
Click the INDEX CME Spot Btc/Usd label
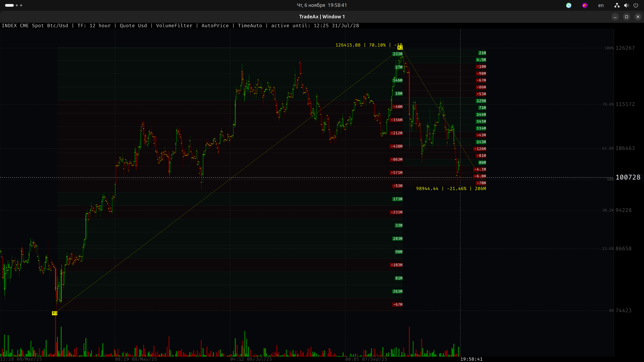coord(35,25)
